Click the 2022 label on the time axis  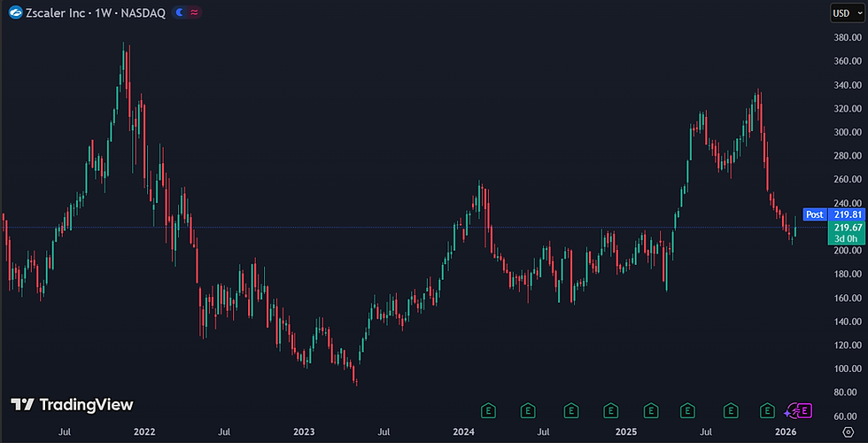click(144, 431)
